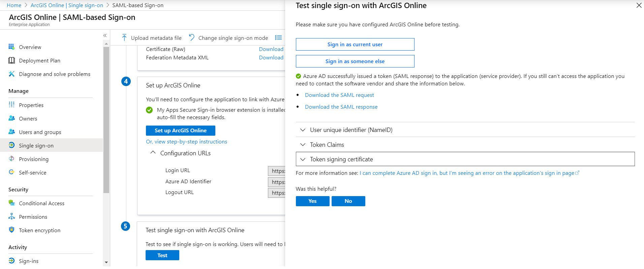The width and height of the screenshot is (644, 269).
Task: Click the sidebar scrollbar thumb
Action: click(x=106, y=120)
